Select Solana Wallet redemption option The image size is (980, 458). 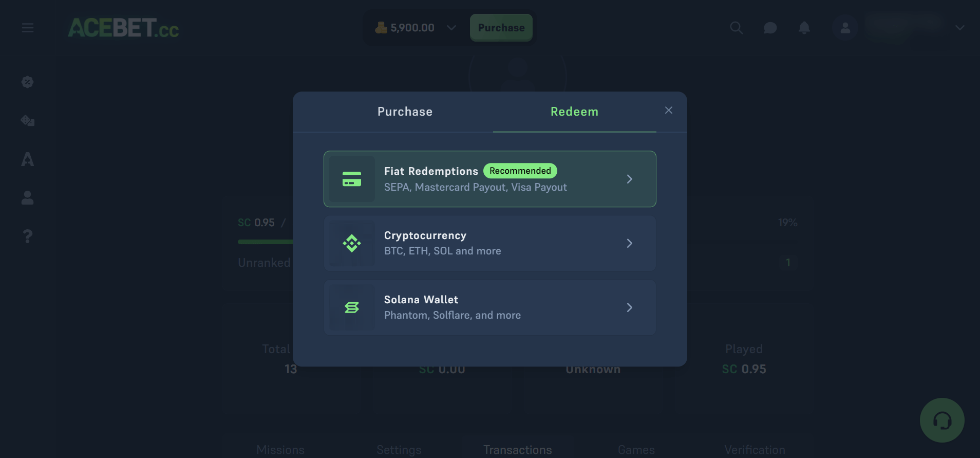(489, 307)
